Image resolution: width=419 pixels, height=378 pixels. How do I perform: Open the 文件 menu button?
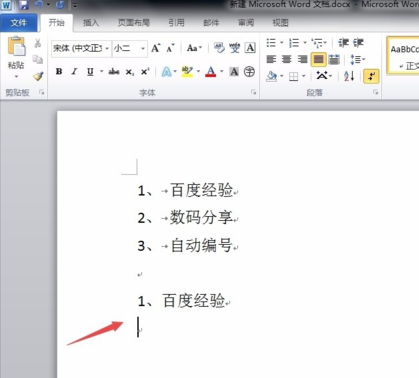pos(19,23)
